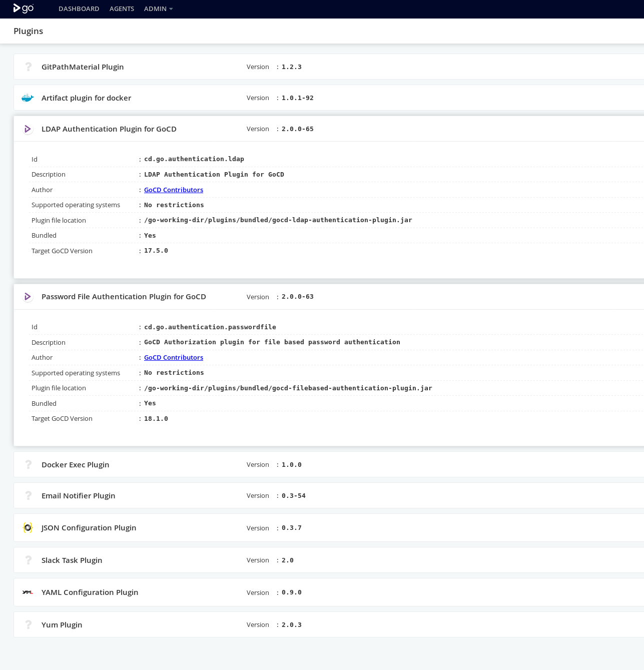Select the id text cd.go.authentication.passwordfile
Image resolution: width=644 pixels, height=670 pixels.
coord(210,327)
